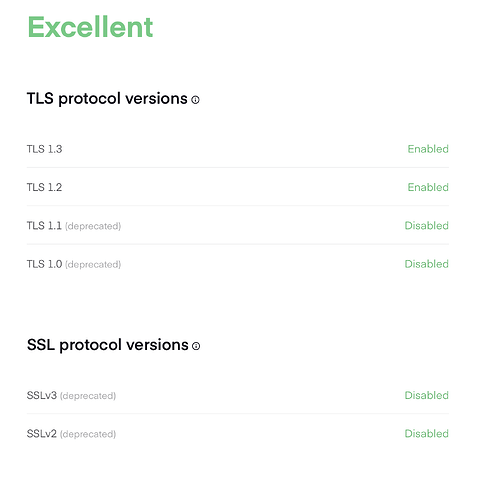
Task: Click the SSLv3 row label
Action: [x=42, y=395]
